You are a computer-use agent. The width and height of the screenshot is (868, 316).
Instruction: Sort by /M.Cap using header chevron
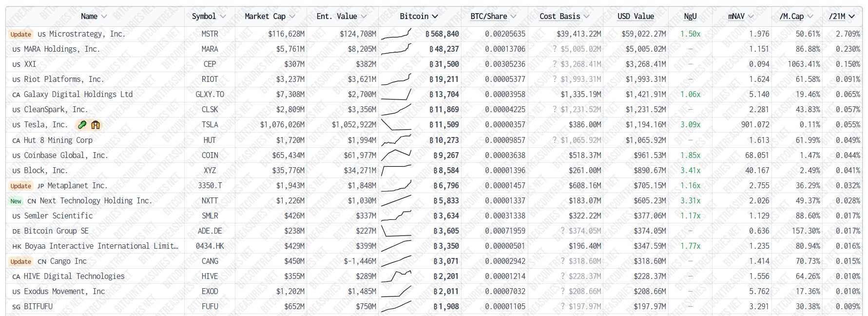[x=810, y=17]
